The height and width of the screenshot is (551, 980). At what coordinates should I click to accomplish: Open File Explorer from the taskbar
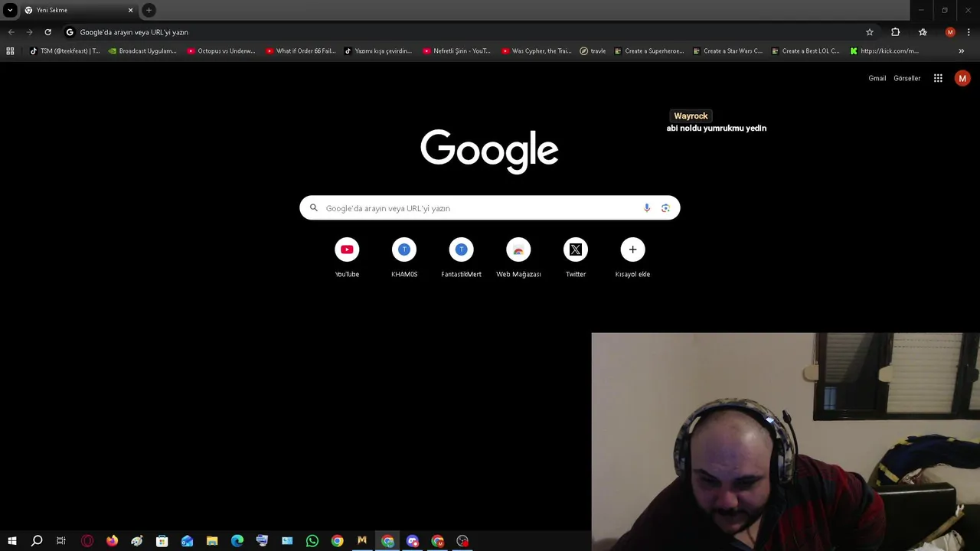point(212,541)
